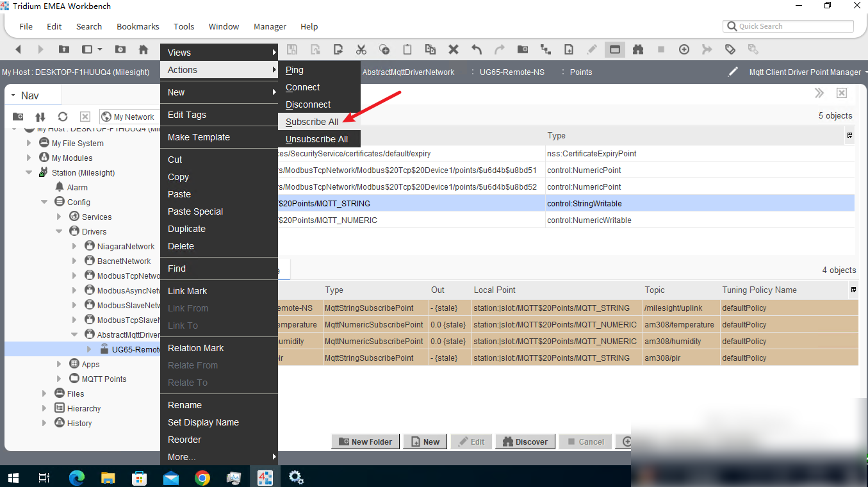Click the double-chevron pane icon
This screenshot has height=487, width=868.
pos(819,94)
